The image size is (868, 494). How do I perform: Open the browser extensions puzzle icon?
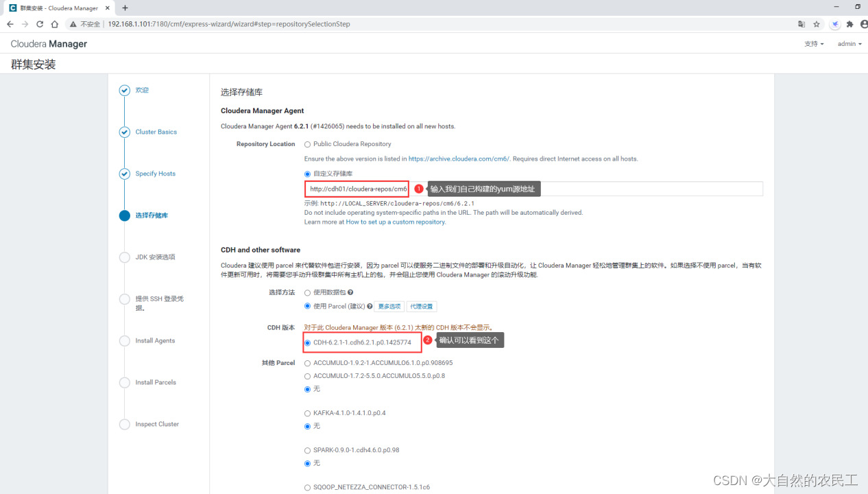click(850, 24)
